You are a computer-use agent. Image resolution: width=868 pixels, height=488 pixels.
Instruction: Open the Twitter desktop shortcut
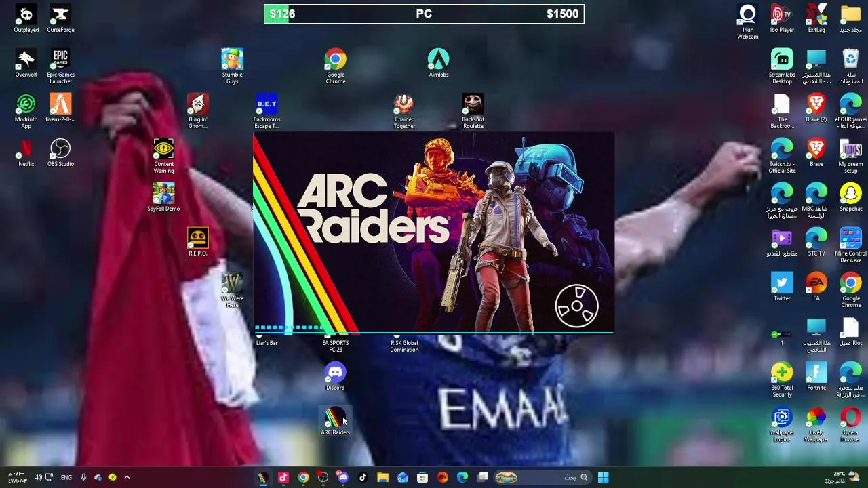[782, 287]
